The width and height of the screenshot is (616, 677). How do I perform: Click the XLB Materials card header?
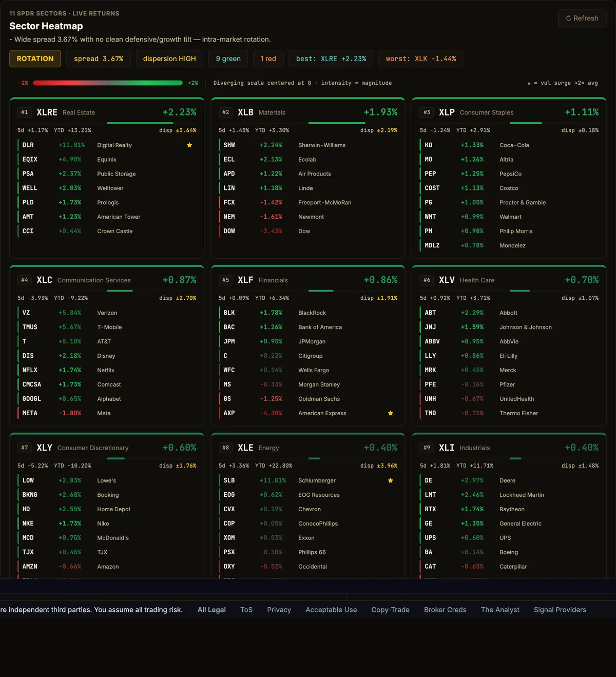(x=308, y=112)
